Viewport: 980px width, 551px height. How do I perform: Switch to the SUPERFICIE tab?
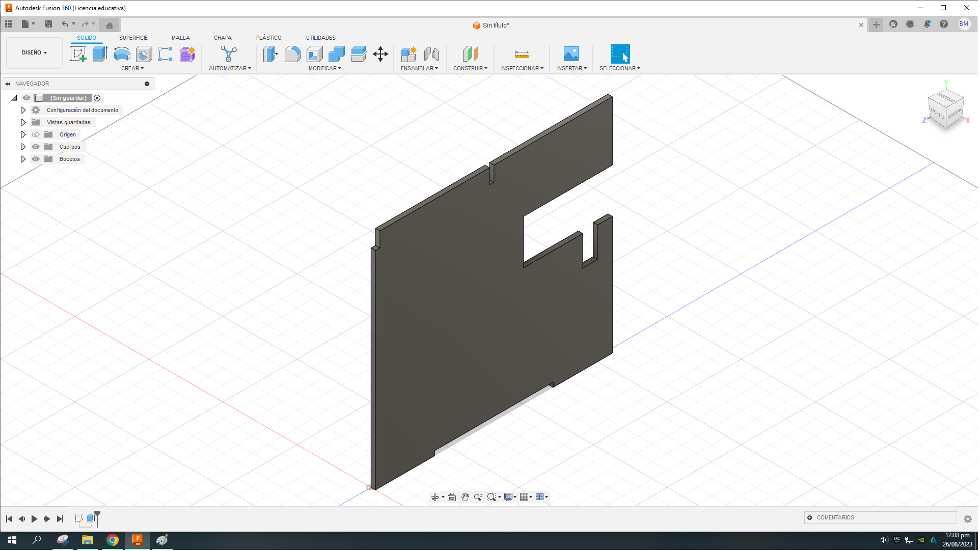(133, 38)
